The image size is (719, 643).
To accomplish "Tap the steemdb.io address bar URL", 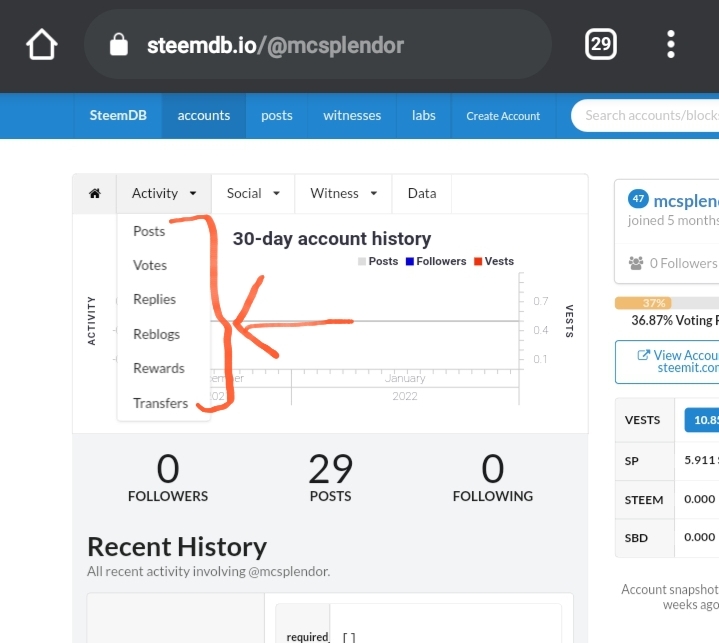I will coord(275,45).
